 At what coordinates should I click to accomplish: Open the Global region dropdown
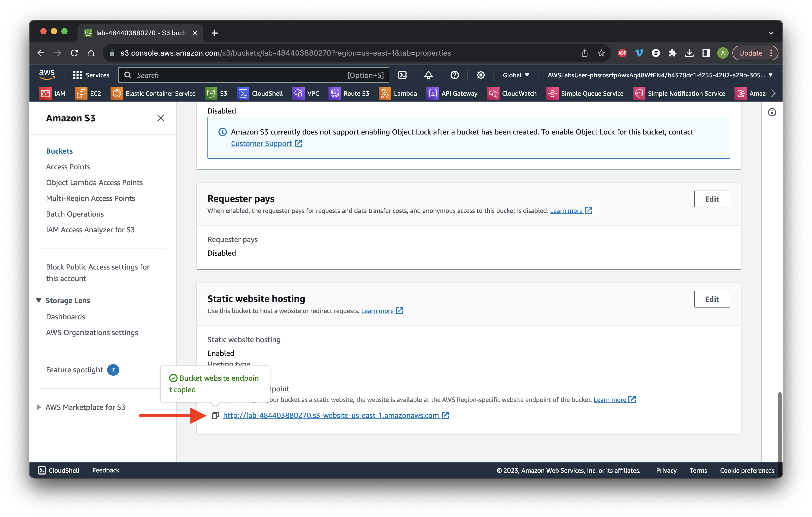516,75
